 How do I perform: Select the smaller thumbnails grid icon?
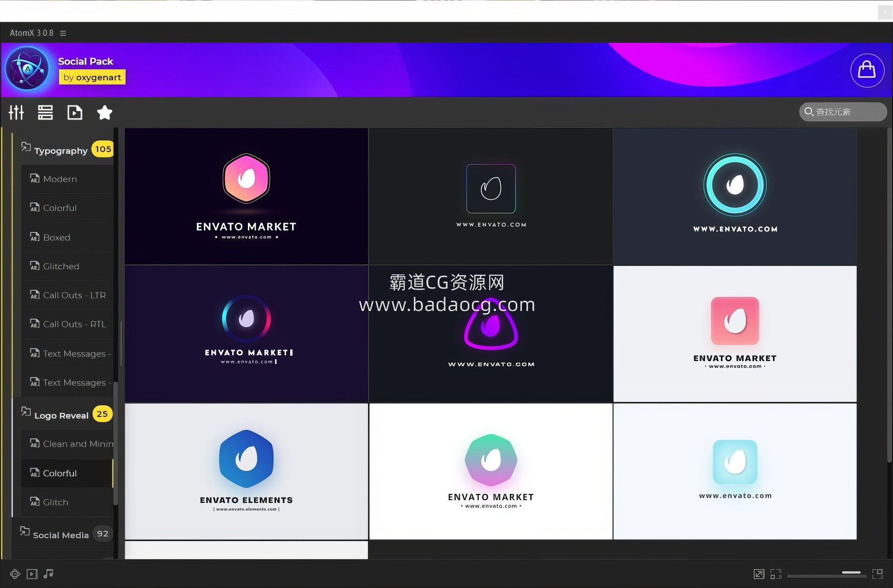click(x=776, y=574)
